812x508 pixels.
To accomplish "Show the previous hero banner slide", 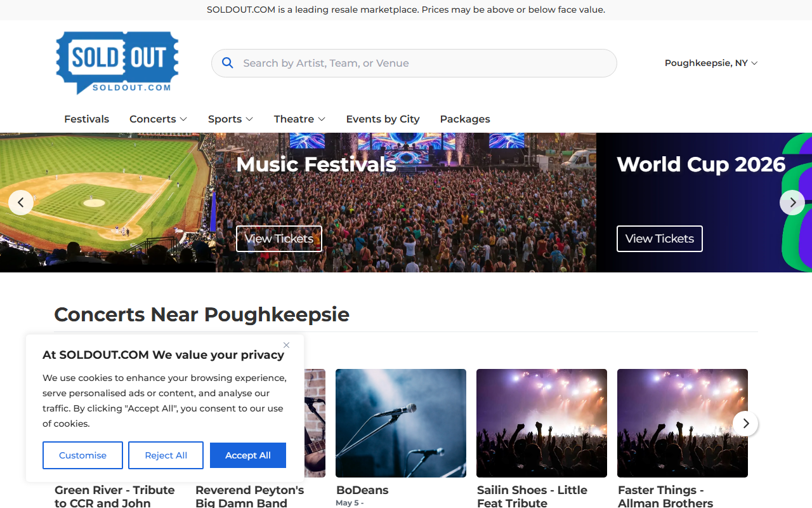I will pos(21,203).
